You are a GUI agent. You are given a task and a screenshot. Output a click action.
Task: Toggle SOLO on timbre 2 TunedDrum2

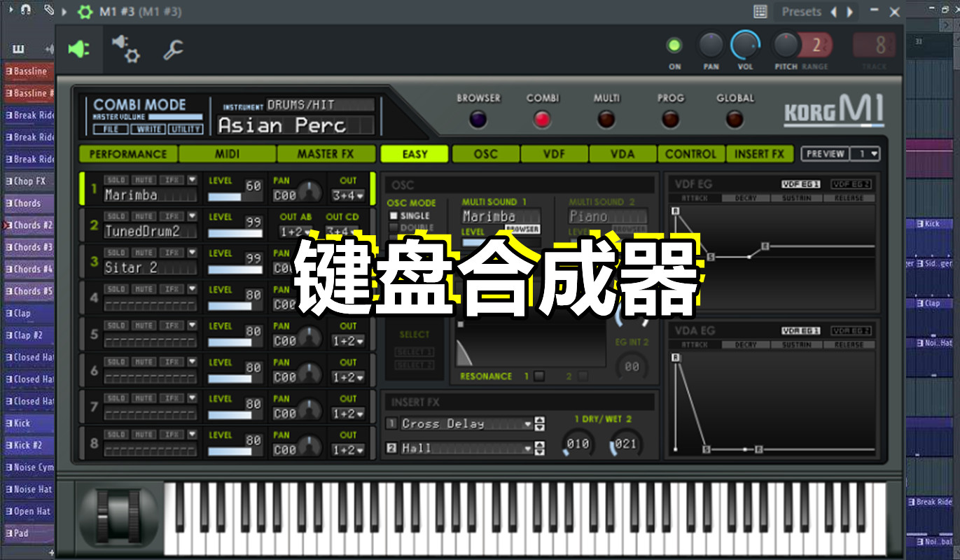tap(116, 216)
